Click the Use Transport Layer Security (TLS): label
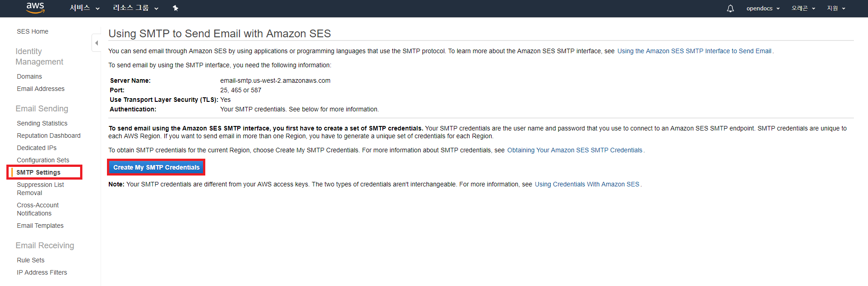Image resolution: width=868 pixels, height=286 pixels. pos(164,100)
